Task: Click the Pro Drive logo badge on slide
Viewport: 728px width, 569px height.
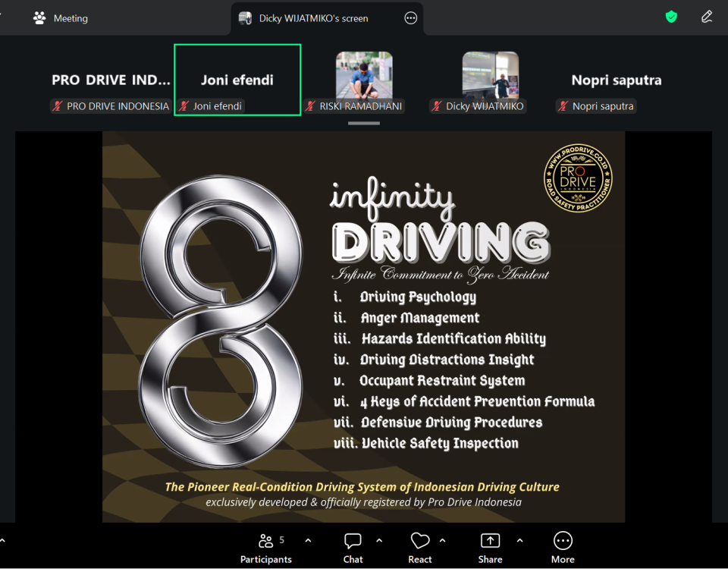Action: pos(578,178)
